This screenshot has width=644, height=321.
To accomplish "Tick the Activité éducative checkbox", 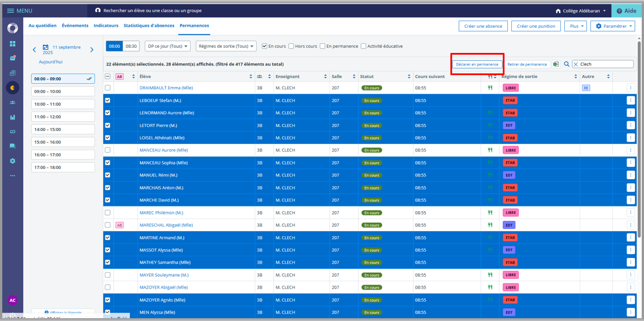I will tap(363, 46).
